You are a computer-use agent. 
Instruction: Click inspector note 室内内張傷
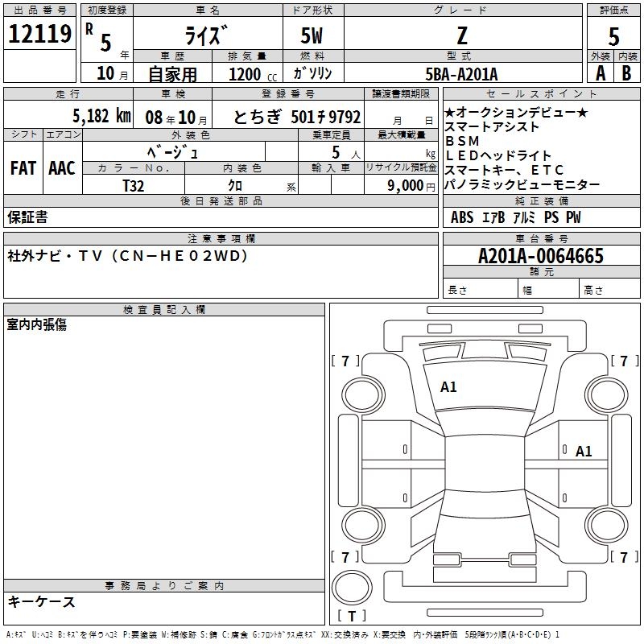[36, 324]
